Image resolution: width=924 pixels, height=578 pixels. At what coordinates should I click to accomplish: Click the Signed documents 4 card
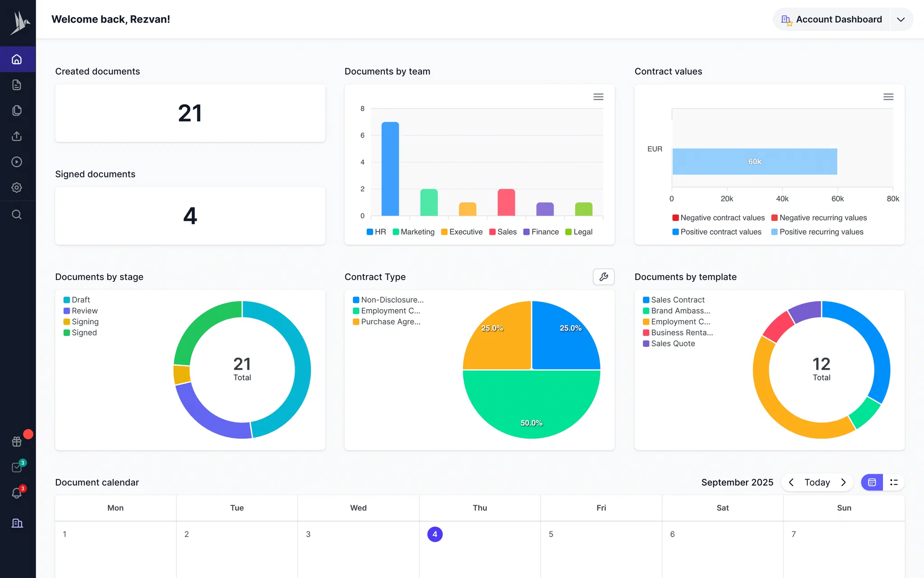coord(190,216)
